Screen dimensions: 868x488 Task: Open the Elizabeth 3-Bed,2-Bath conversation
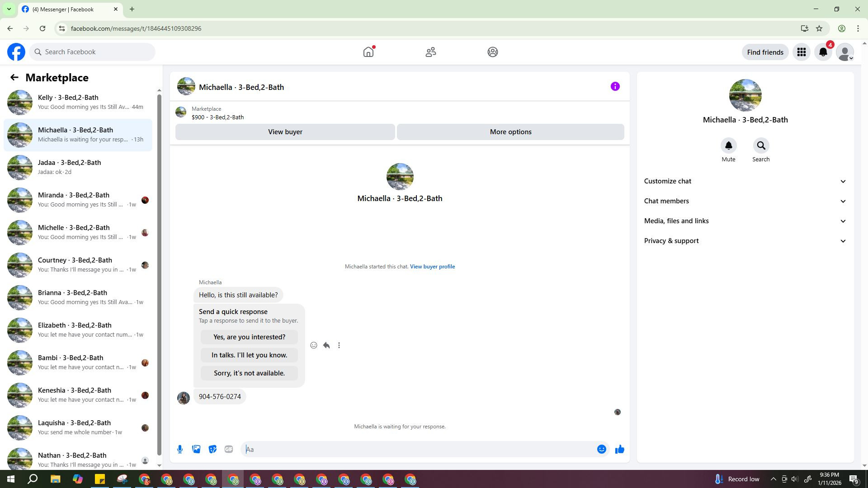pos(78,330)
